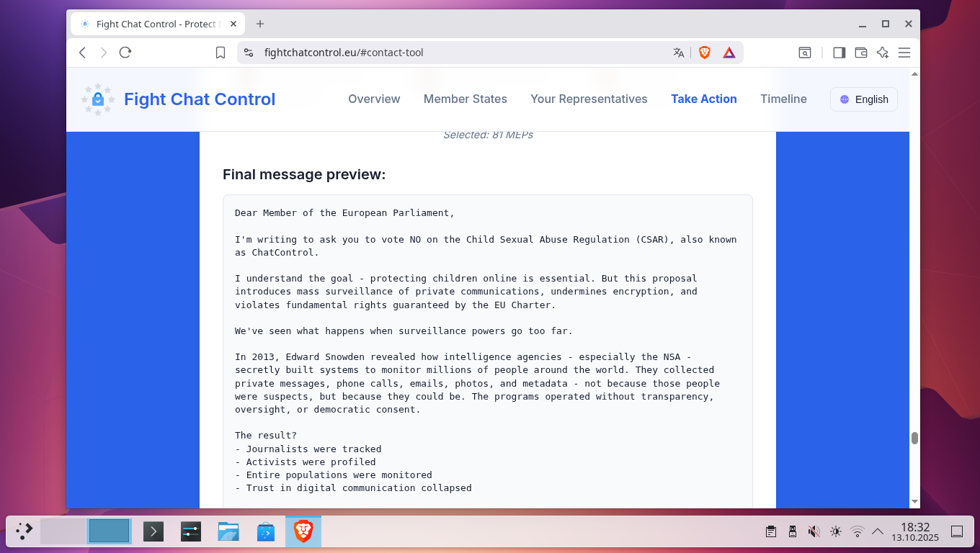Open the Timeline nav item
This screenshot has height=553, width=980.
pyautogui.click(x=783, y=99)
